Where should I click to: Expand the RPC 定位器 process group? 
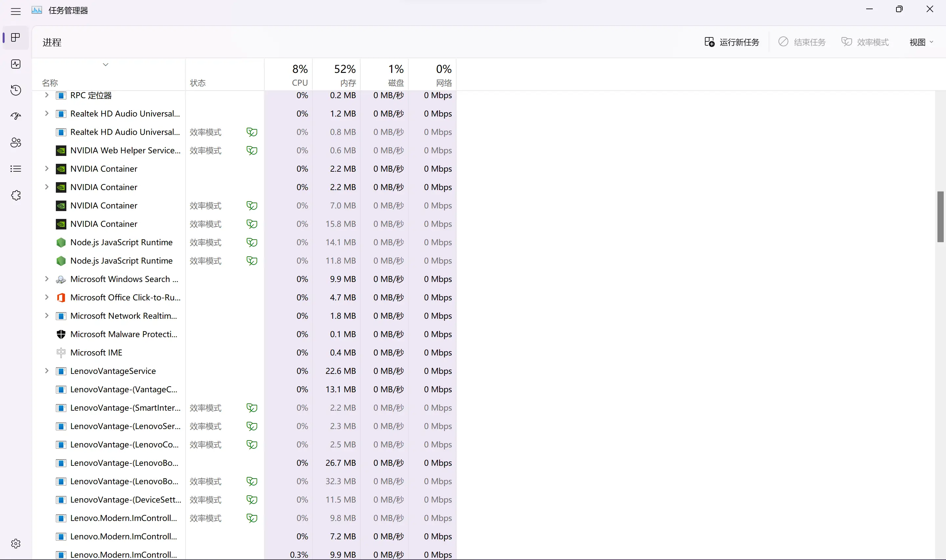click(x=46, y=95)
